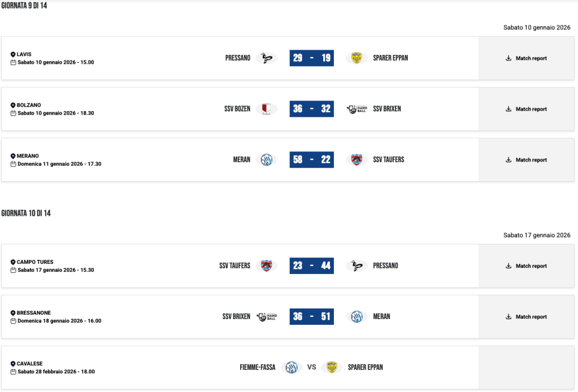Open Match report for SSV Brixen–Meran

[x=526, y=317]
